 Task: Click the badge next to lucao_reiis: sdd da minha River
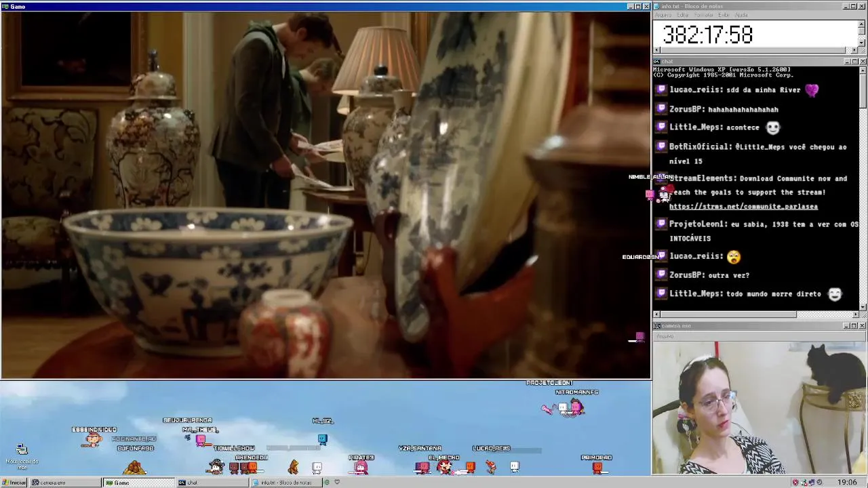coord(661,89)
